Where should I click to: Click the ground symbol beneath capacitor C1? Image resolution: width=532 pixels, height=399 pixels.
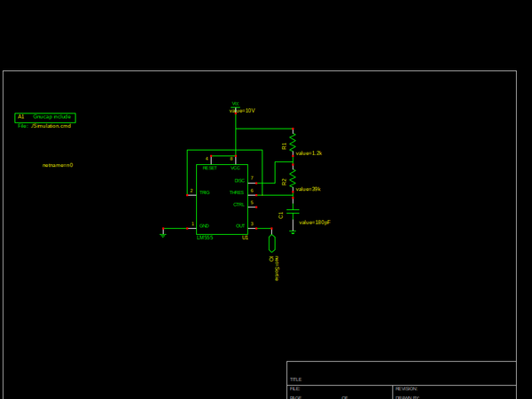tap(293, 231)
